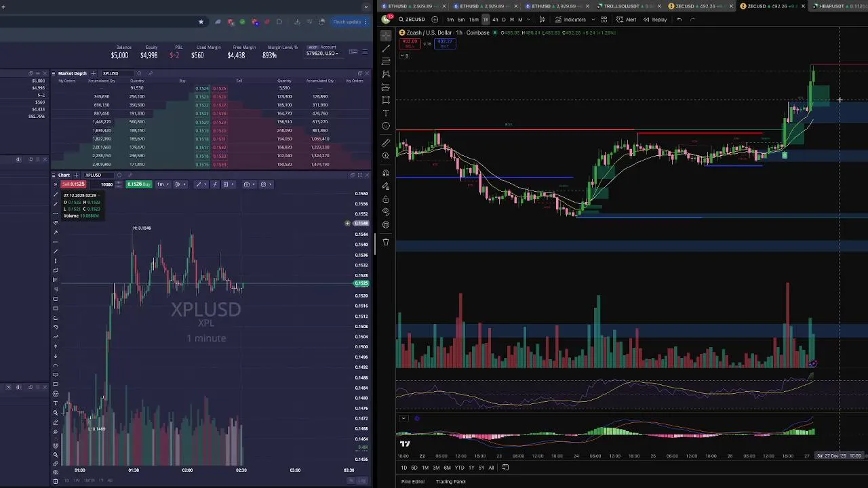The height and width of the screenshot is (488, 868).
Task: Select the crosshair cursor tool in TradingView
Action: 386,35
